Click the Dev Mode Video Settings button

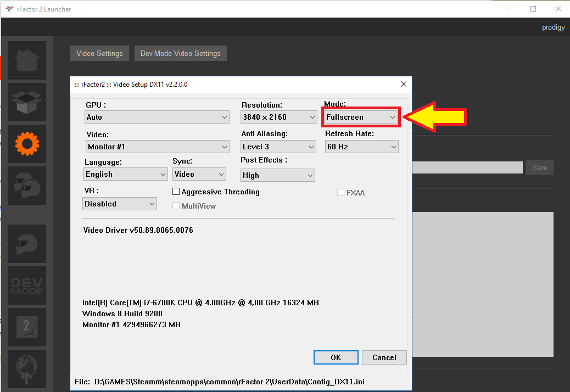181,53
